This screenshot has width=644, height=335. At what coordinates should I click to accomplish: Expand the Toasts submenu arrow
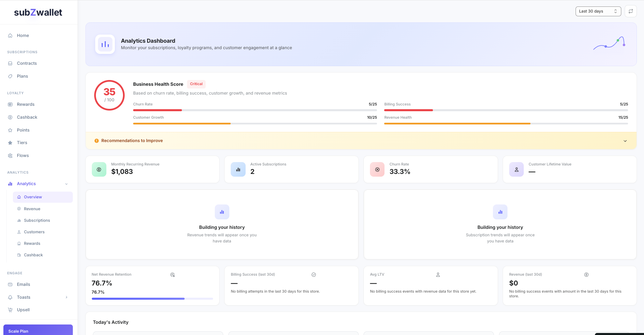66,297
